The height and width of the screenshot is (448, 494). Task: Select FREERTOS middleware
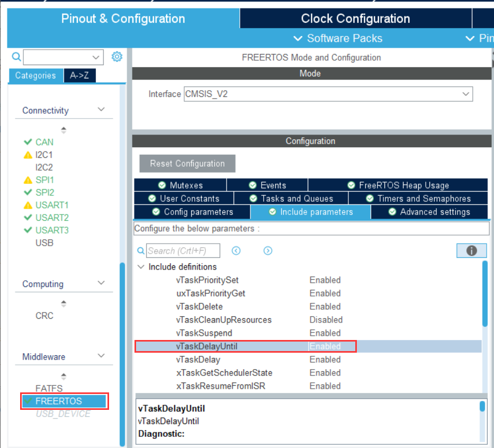point(64,401)
